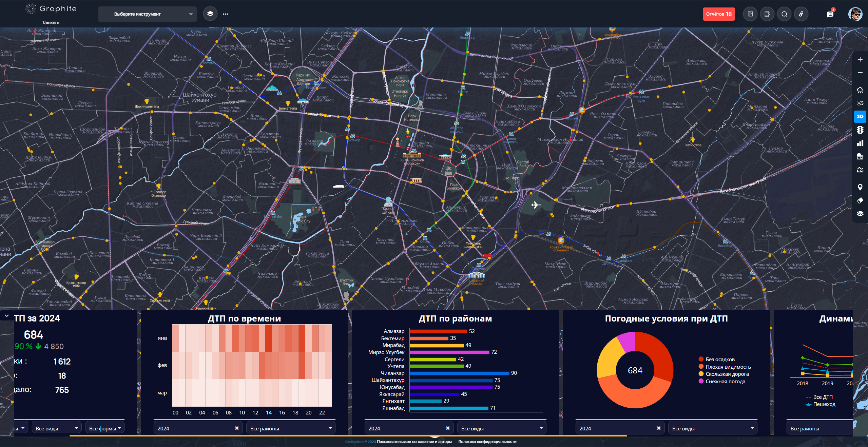This screenshot has width=868, height=447.
Task: Toggle 'Без осадков' legend item
Action: point(716,359)
